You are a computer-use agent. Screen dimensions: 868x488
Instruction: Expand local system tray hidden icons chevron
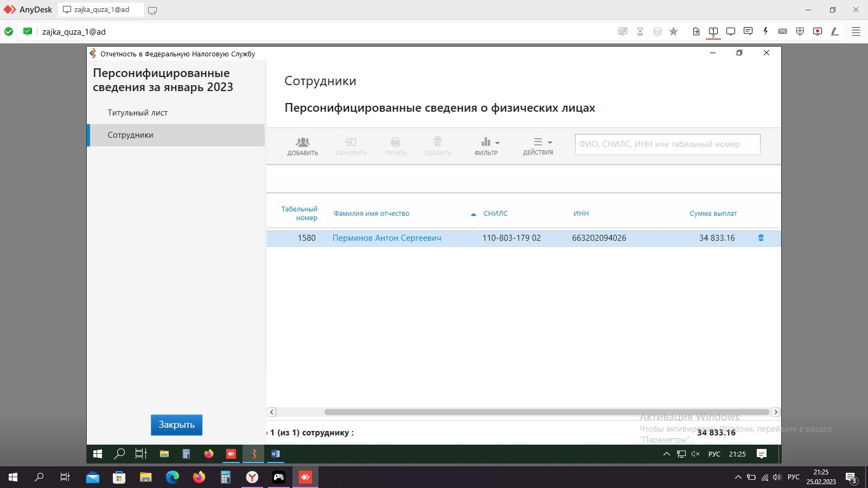[738, 477]
